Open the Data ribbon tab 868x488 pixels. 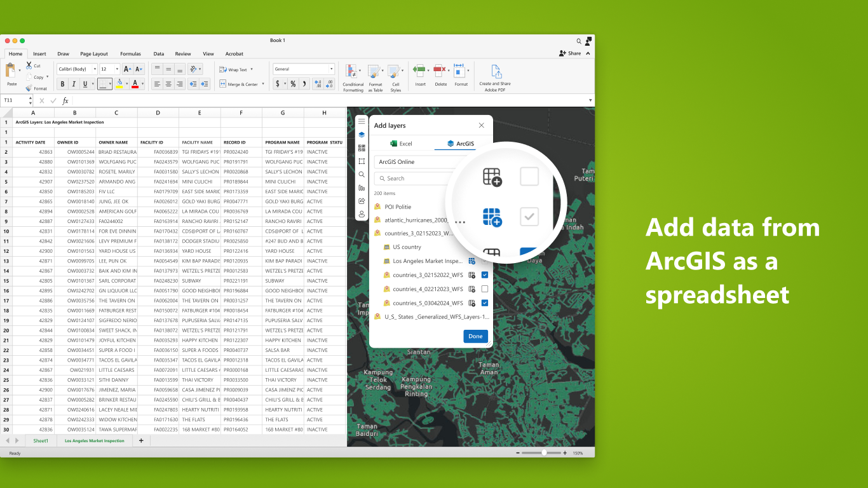click(159, 54)
